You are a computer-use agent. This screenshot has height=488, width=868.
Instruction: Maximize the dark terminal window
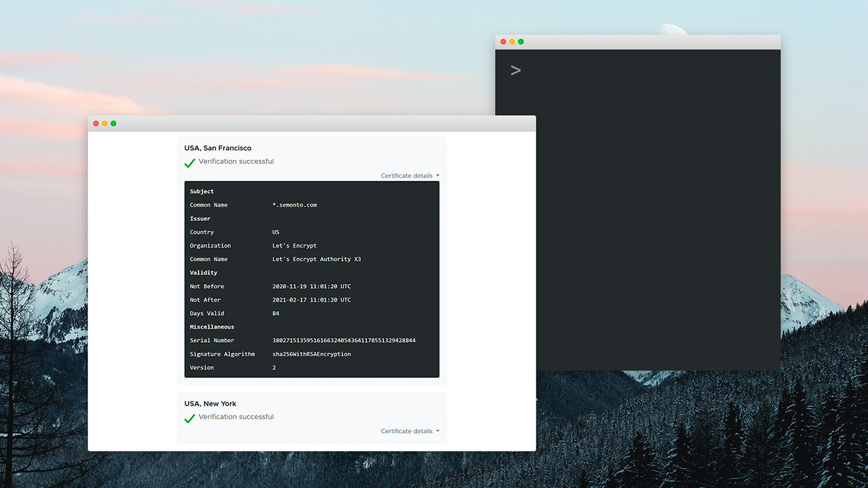click(521, 42)
